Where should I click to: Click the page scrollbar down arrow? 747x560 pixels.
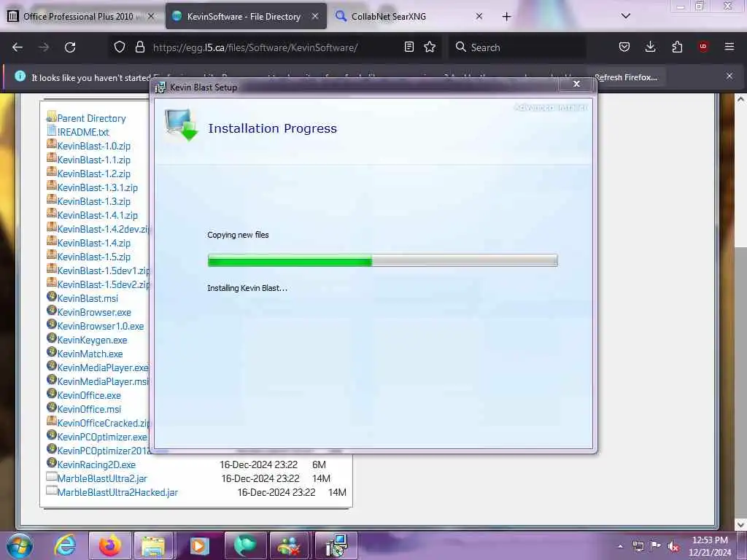740,525
